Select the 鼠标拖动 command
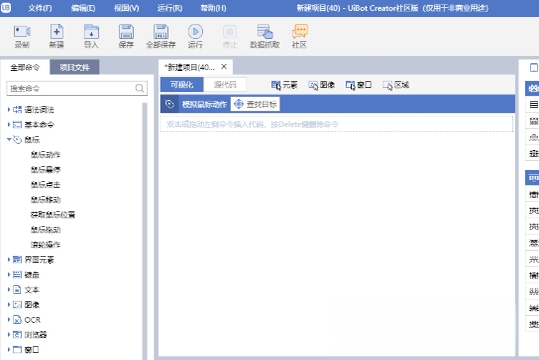The image size is (539, 360). click(x=45, y=230)
